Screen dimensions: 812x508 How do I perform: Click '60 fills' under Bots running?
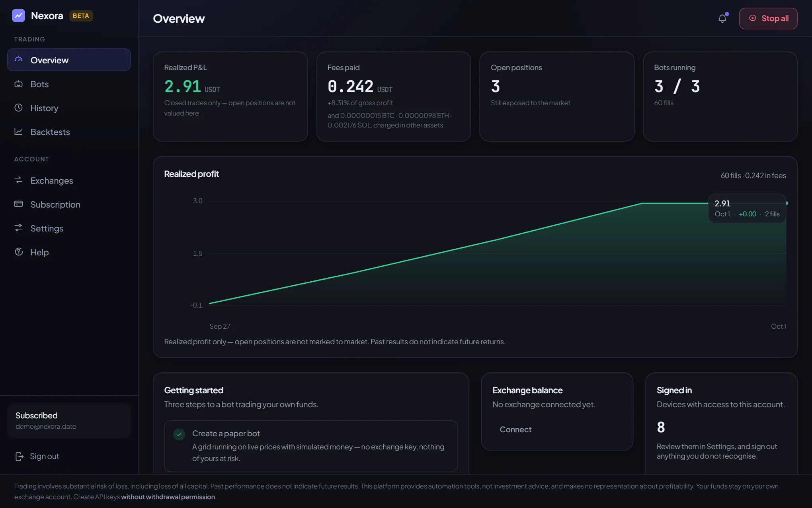coord(664,103)
